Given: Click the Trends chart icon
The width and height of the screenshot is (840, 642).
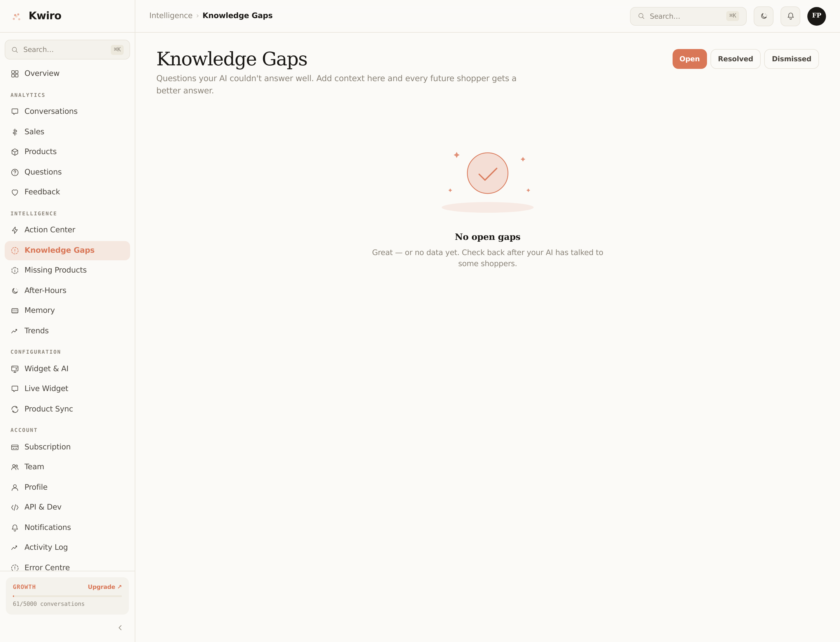Looking at the screenshot, I should click(x=15, y=331).
